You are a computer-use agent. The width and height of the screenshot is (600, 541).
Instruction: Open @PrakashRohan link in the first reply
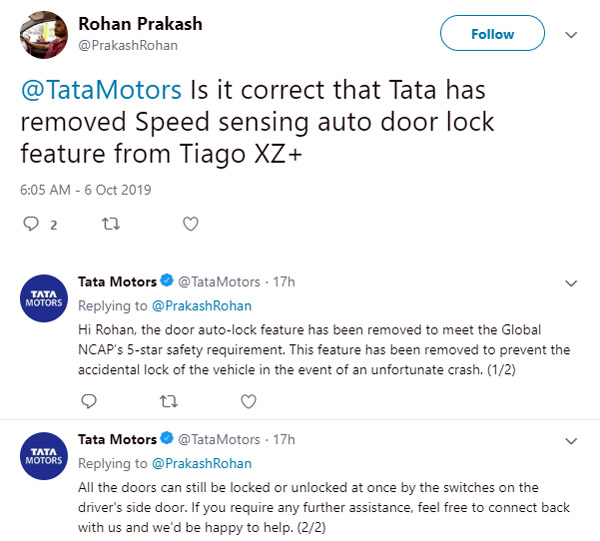[201, 305]
